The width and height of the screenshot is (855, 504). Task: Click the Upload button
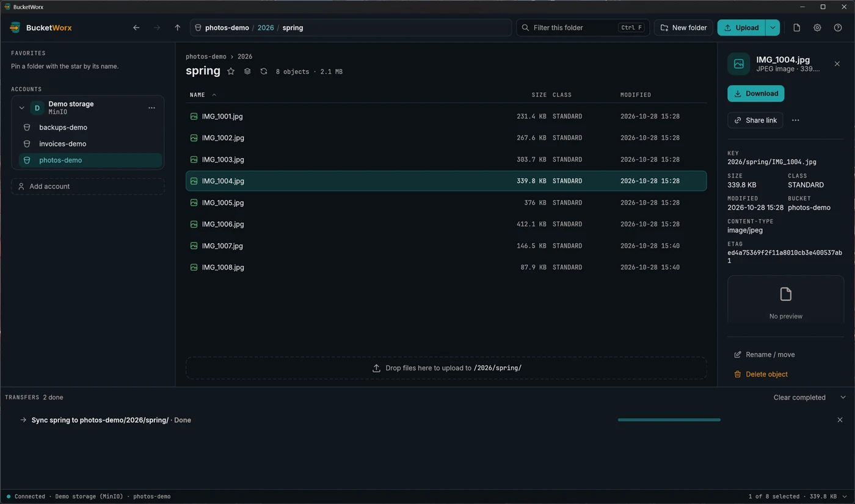pos(741,27)
